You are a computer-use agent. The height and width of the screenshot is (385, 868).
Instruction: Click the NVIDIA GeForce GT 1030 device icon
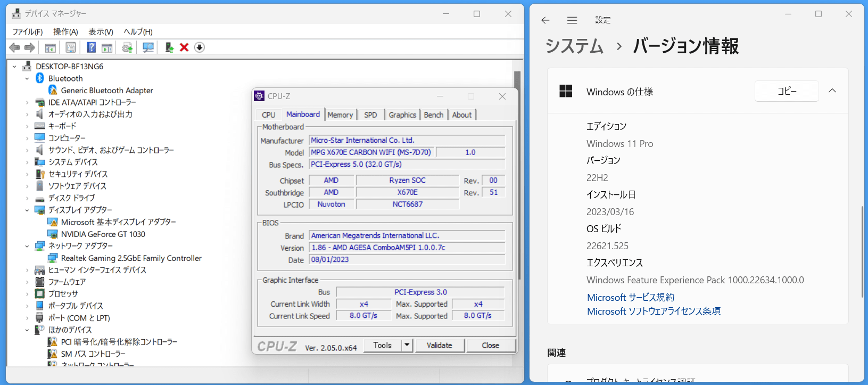[x=53, y=234]
